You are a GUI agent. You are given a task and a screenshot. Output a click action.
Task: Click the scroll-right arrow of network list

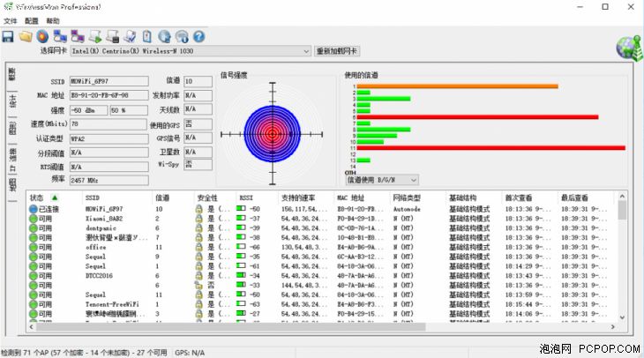pos(612,327)
